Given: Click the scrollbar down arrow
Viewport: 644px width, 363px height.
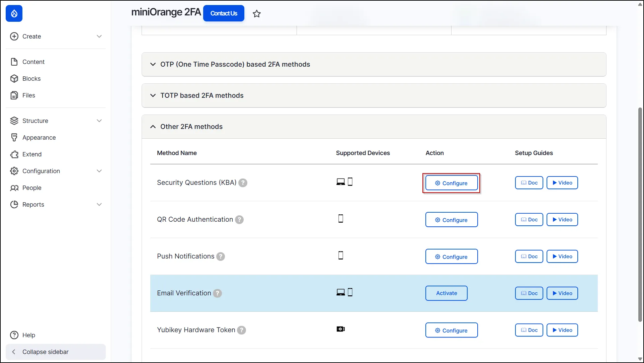Looking at the screenshot, I should [640, 359].
